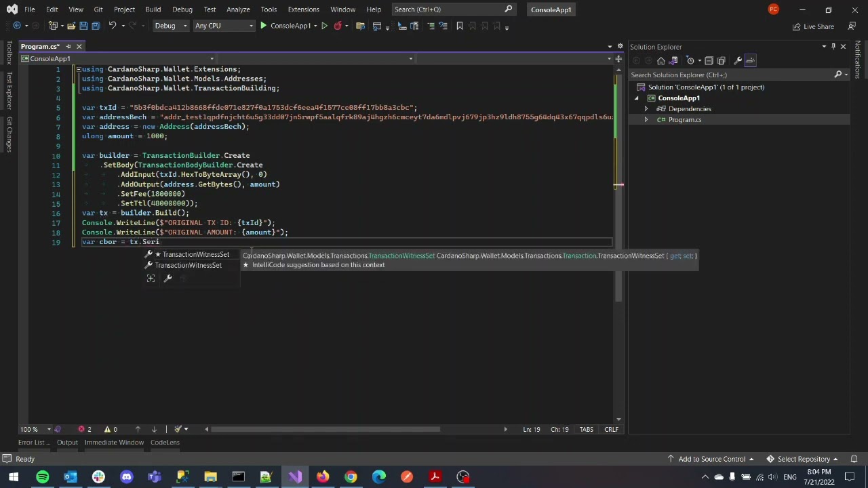Click the Open File folder icon
Image resolution: width=868 pixels, height=488 pixels.
click(x=71, y=26)
